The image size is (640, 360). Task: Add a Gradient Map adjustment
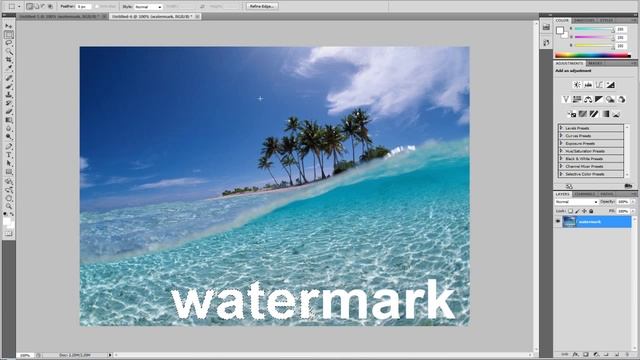coord(605,114)
